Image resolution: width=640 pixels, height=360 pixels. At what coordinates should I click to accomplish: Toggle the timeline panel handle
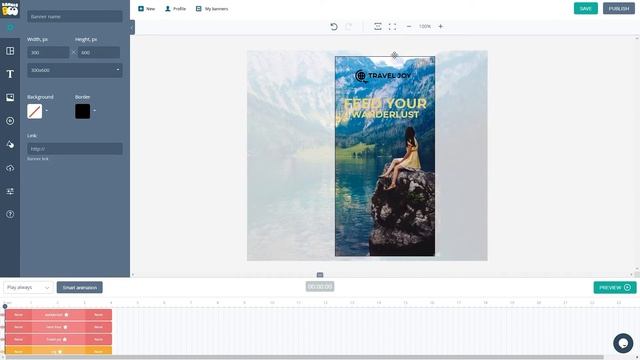[x=320, y=275]
